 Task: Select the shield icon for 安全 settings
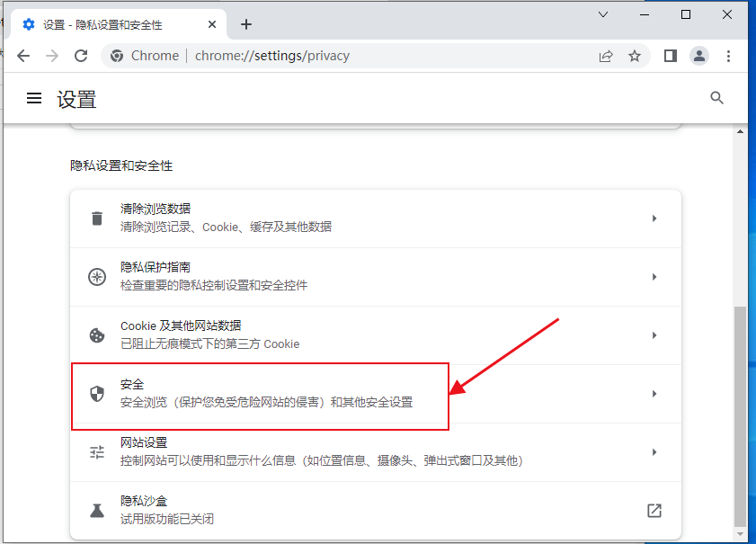click(x=97, y=393)
